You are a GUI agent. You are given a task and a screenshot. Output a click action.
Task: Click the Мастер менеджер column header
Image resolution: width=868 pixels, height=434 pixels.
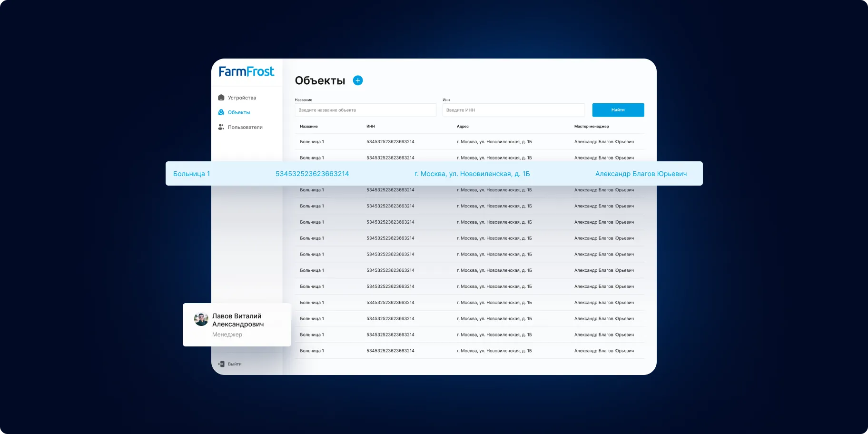(592, 127)
